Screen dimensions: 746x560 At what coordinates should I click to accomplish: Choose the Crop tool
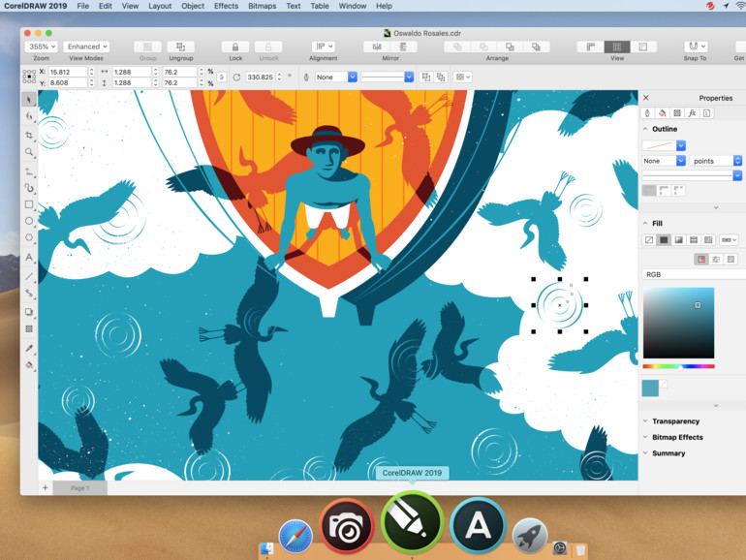[29, 135]
